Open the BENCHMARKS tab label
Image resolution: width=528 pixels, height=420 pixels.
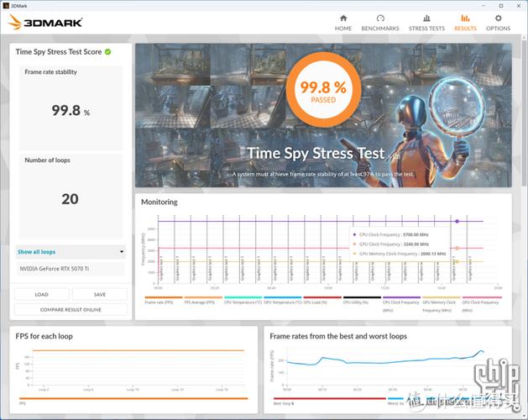pyautogui.click(x=380, y=29)
